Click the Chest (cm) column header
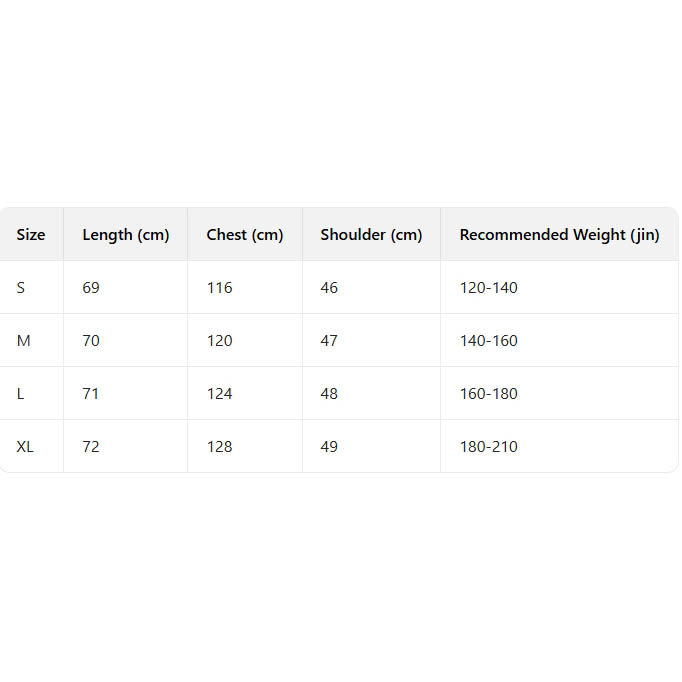 click(245, 235)
